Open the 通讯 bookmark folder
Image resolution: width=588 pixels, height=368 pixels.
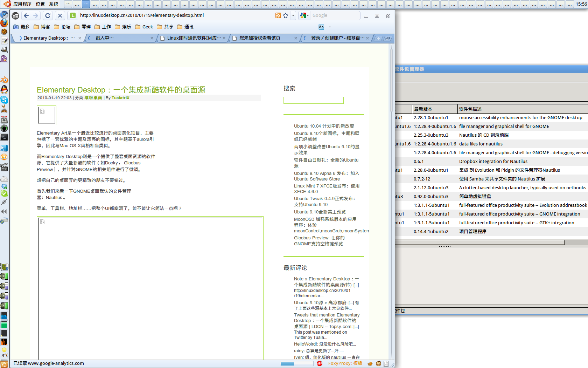coord(185,27)
